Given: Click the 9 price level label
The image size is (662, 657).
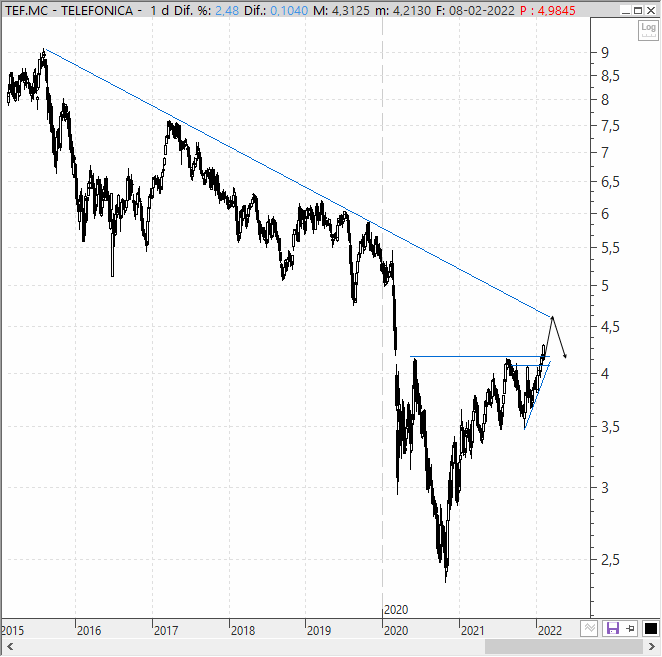Looking at the screenshot, I should [605, 52].
